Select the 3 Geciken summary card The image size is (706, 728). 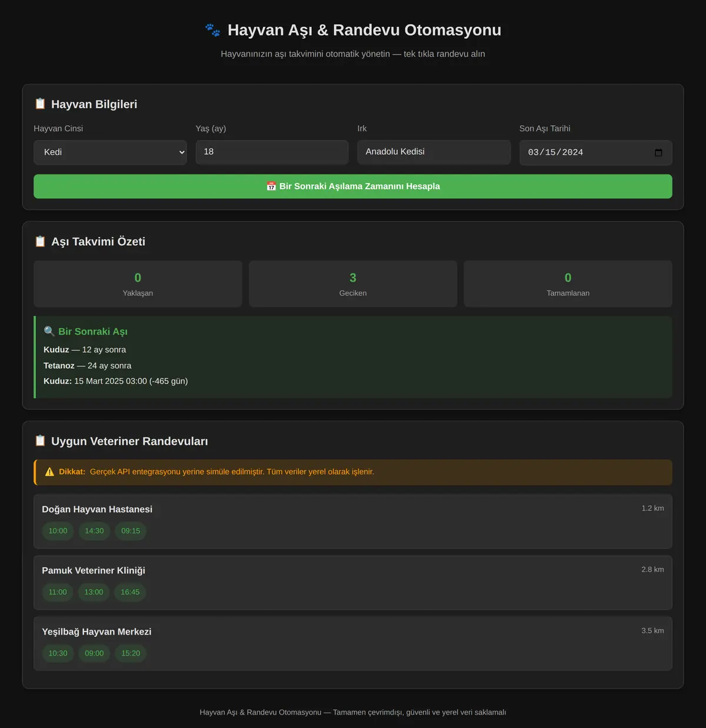[x=353, y=283]
